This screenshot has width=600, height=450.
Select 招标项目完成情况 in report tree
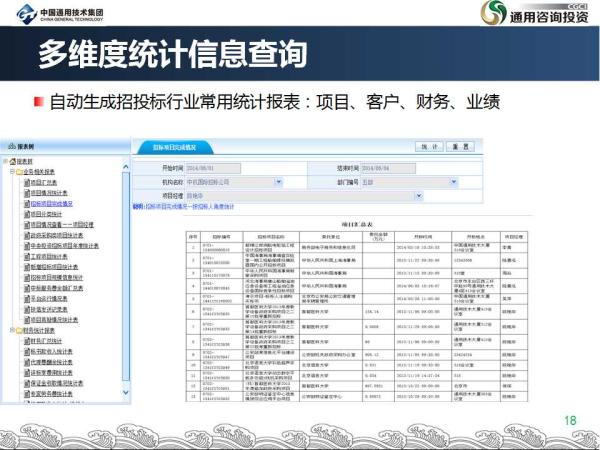click(53, 203)
